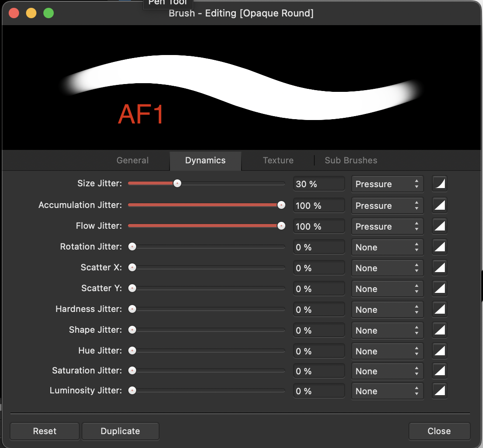Click the Shape Jitter slider handle

click(132, 330)
